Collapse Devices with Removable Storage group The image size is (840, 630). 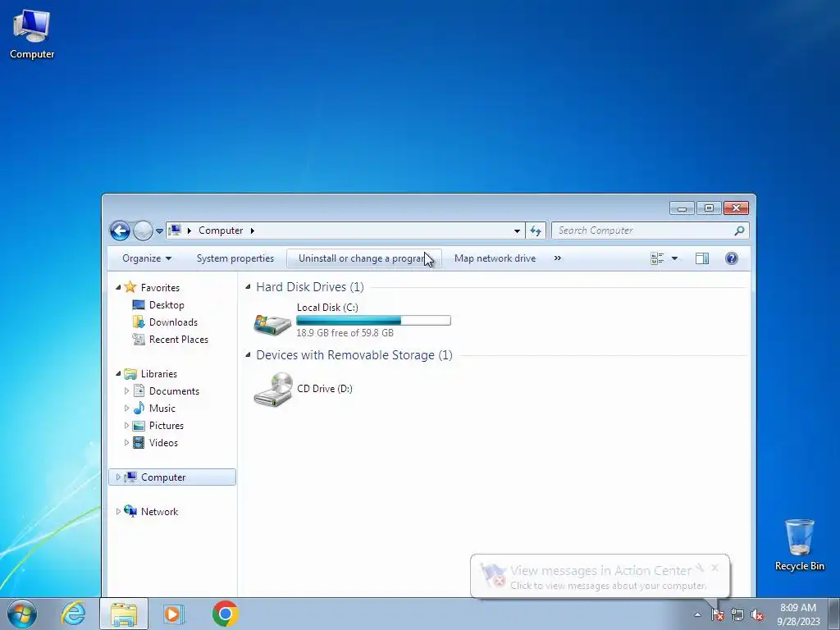pyautogui.click(x=248, y=354)
